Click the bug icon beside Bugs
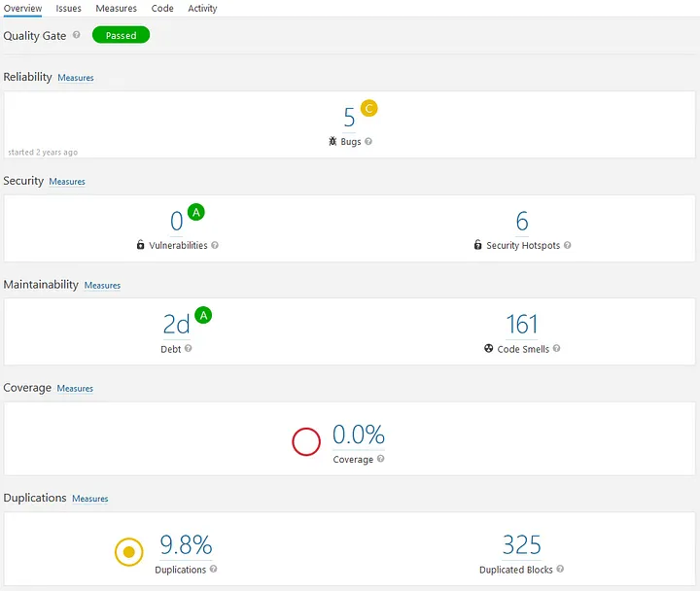 tap(332, 141)
